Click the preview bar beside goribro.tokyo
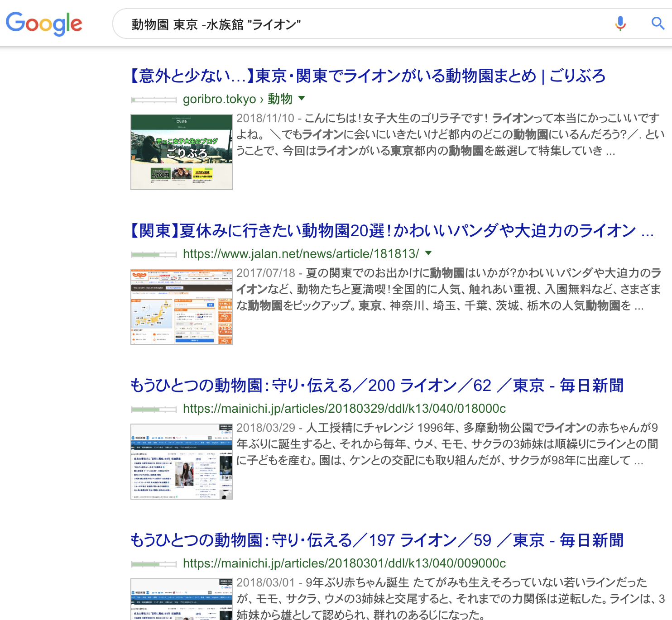This screenshot has height=620, width=672. click(x=154, y=99)
